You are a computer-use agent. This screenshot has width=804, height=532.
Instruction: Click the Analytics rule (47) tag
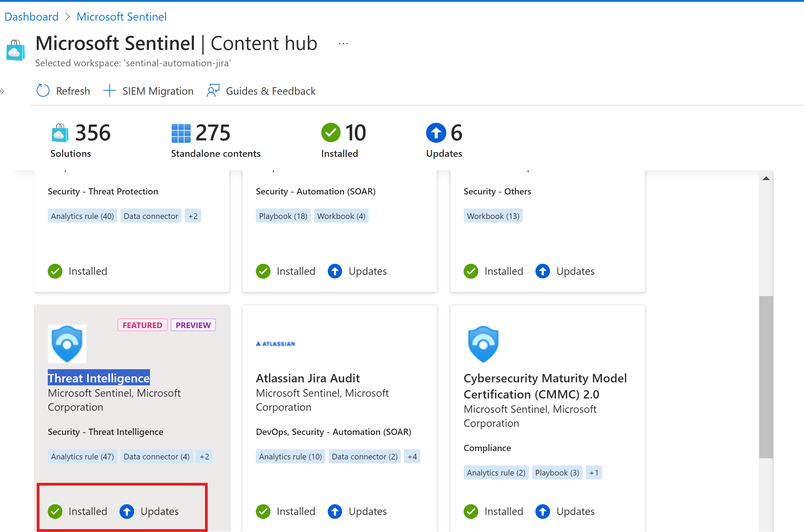pos(82,456)
